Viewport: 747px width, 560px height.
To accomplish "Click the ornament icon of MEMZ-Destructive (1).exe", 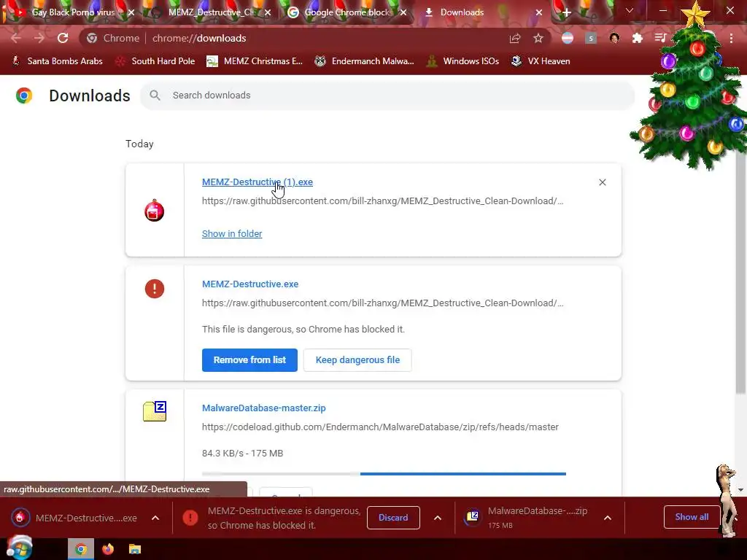I will pos(155,211).
